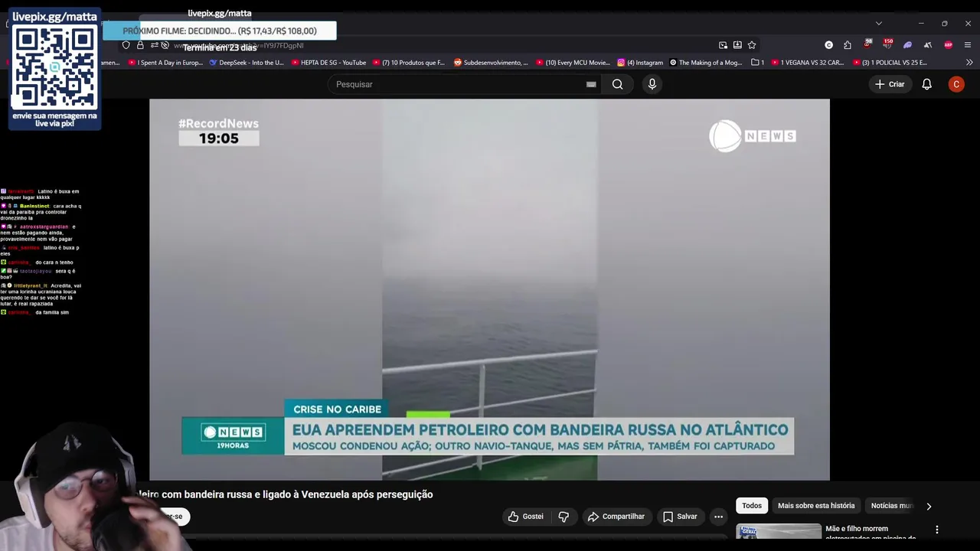Click the permissions icon in address bar
This screenshot has height=551, width=980.
[154, 45]
